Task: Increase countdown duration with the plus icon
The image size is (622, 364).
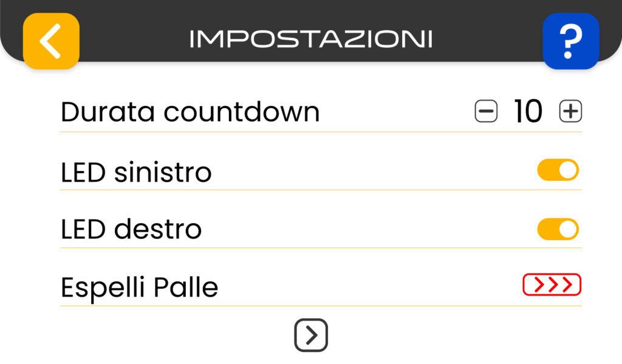Action: 570,112
